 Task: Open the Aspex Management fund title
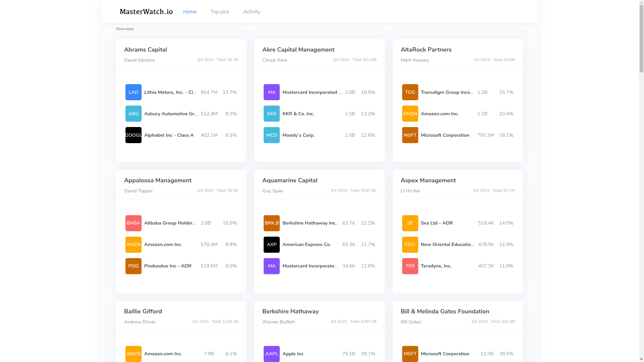pyautogui.click(x=428, y=180)
